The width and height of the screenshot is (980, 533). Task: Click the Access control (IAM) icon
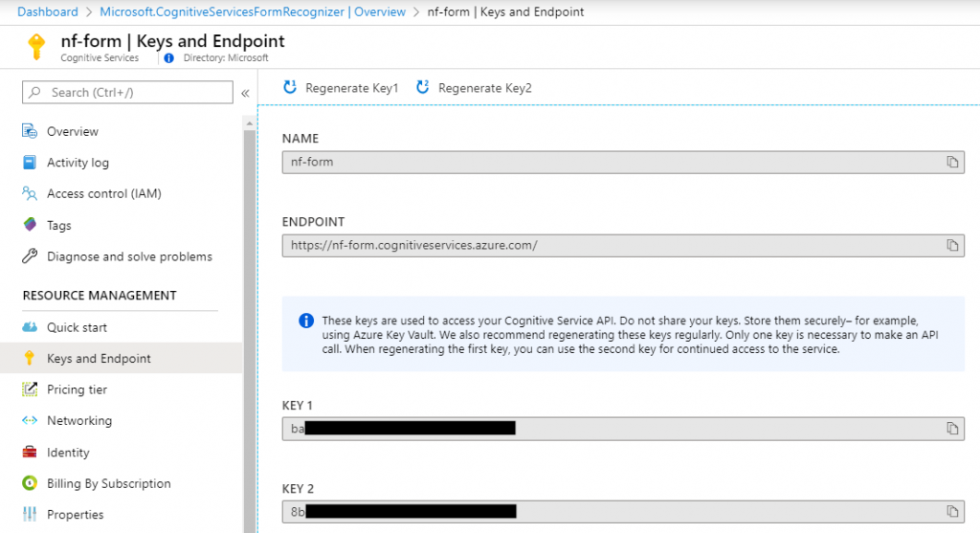pos(30,193)
